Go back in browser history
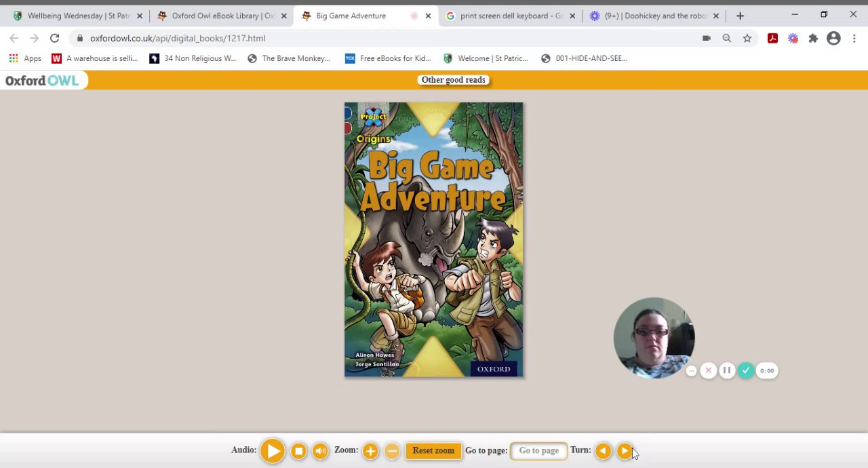Viewport: 868px width, 468px height. pos(14,39)
